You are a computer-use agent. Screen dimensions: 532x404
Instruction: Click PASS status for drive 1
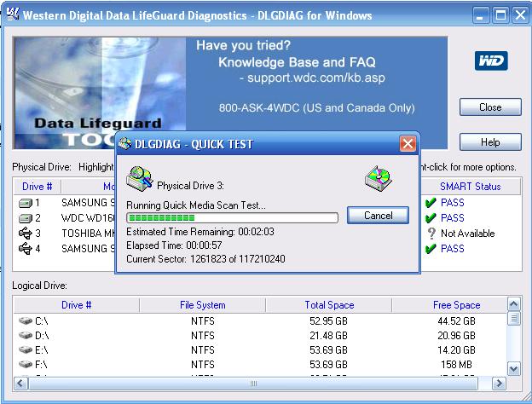452,203
